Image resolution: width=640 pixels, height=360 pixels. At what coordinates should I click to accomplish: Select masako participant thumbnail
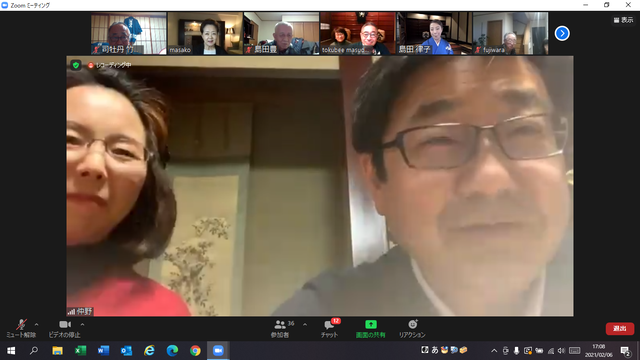point(205,33)
